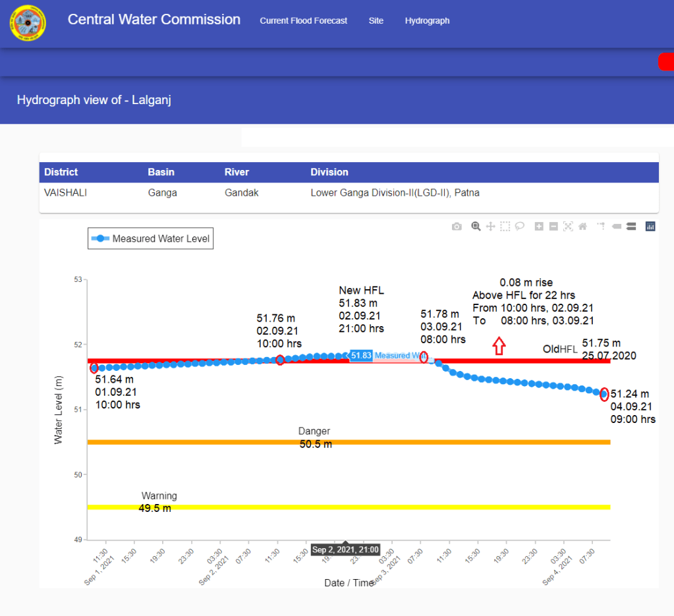Click the Central Water Commission title

click(x=154, y=20)
